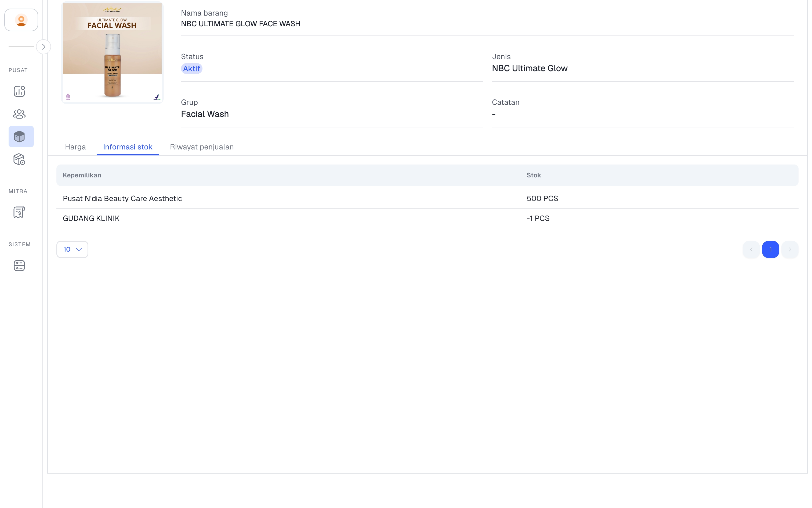812x508 pixels.
Task: Click the Kepemilikan column header
Action: click(82, 175)
